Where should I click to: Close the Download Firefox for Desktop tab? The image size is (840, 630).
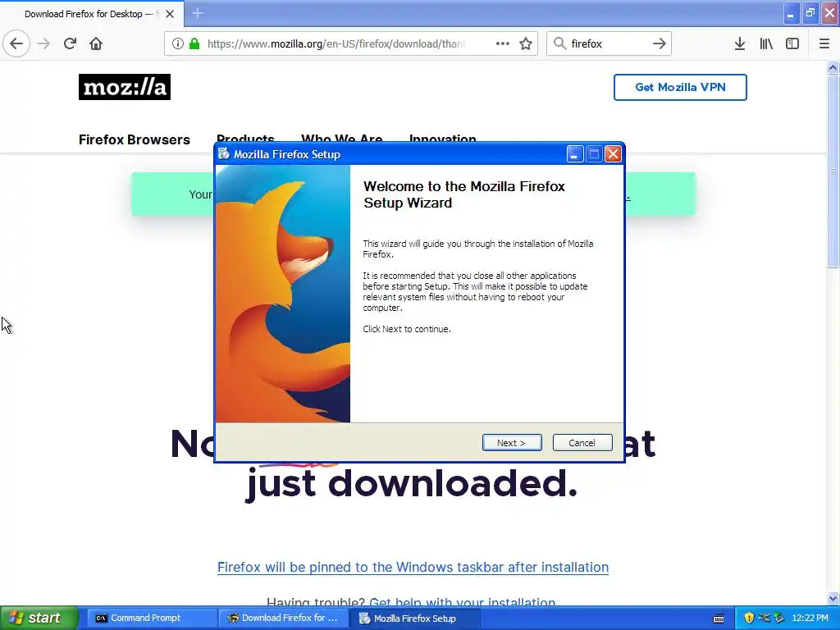pos(170,14)
